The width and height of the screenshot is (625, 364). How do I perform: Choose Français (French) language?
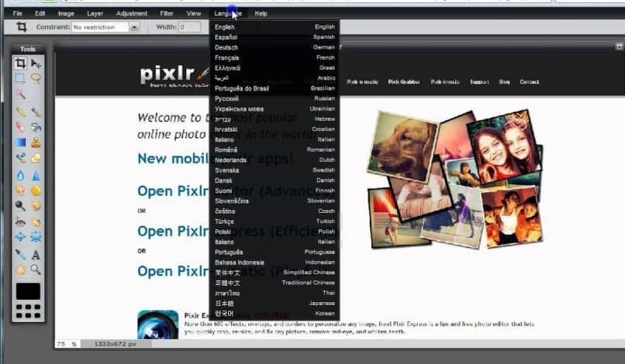pos(275,58)
